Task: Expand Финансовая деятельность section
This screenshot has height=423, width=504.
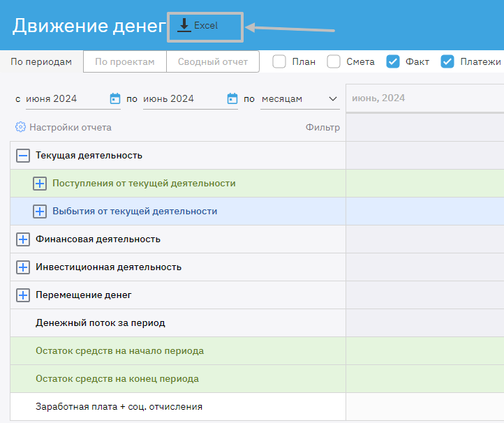Action: click(23, 239)
